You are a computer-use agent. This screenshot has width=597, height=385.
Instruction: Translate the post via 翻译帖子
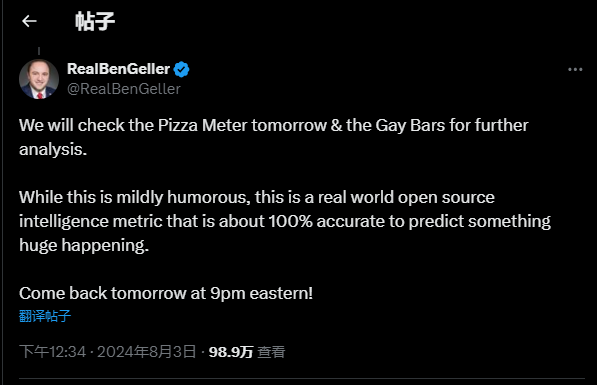45,316
